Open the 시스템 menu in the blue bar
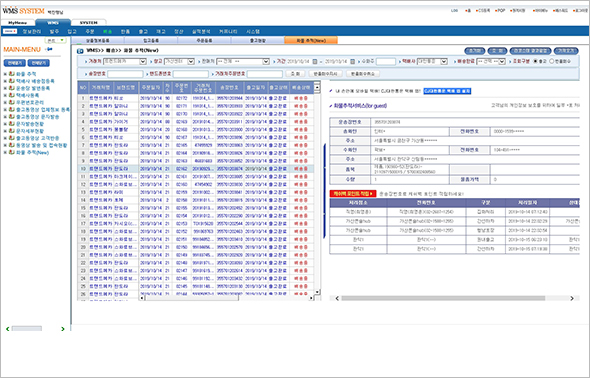Image resolution: width=590 pixels, height=378 pixels. (x=253, y=32)
